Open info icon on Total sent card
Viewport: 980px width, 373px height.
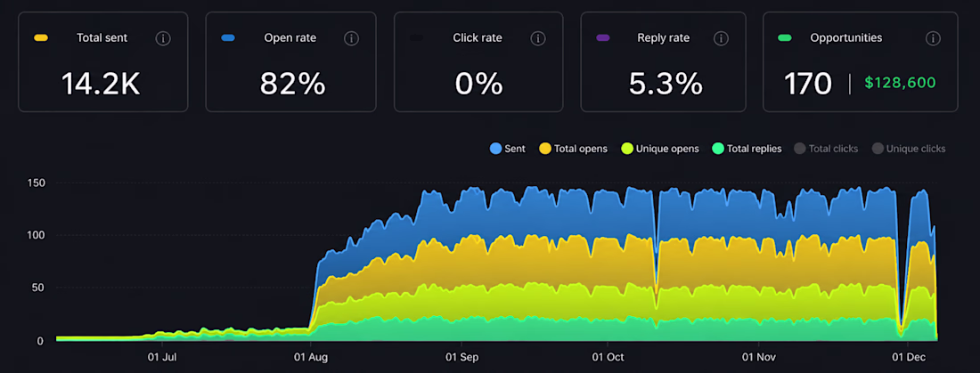point(162,39)
